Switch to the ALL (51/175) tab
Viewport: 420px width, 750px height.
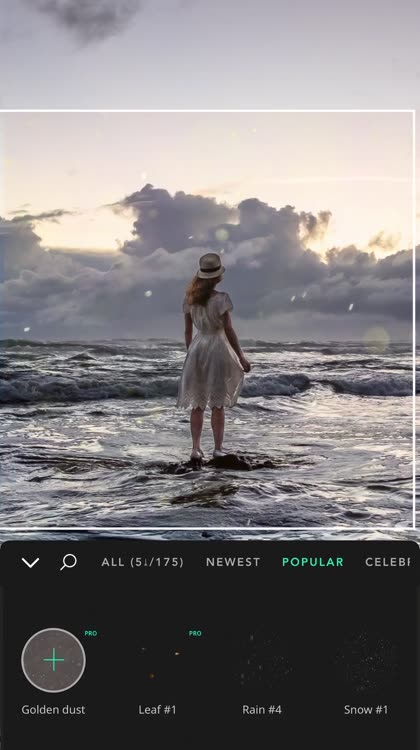[x=142, y=562]
